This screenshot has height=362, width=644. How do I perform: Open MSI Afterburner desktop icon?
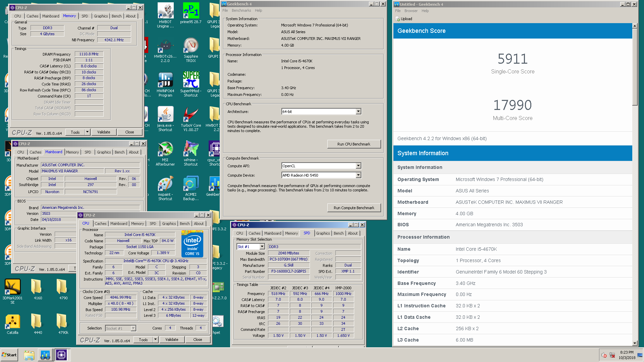tap(165, 154)
